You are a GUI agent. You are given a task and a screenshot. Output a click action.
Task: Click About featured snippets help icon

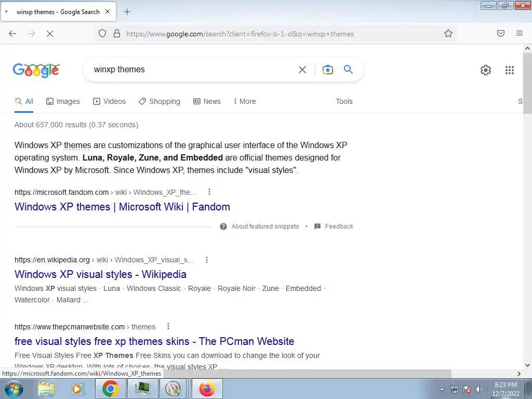tap(223, 227)
